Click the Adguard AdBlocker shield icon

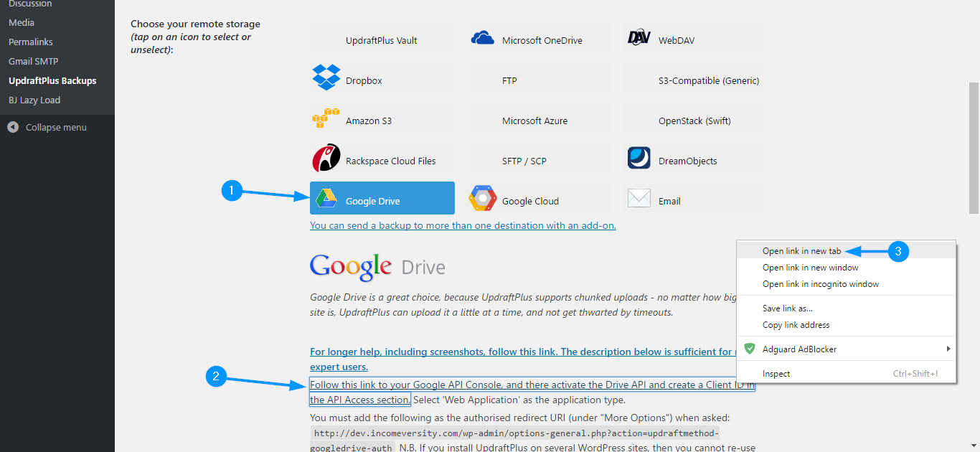coord(750,349)
